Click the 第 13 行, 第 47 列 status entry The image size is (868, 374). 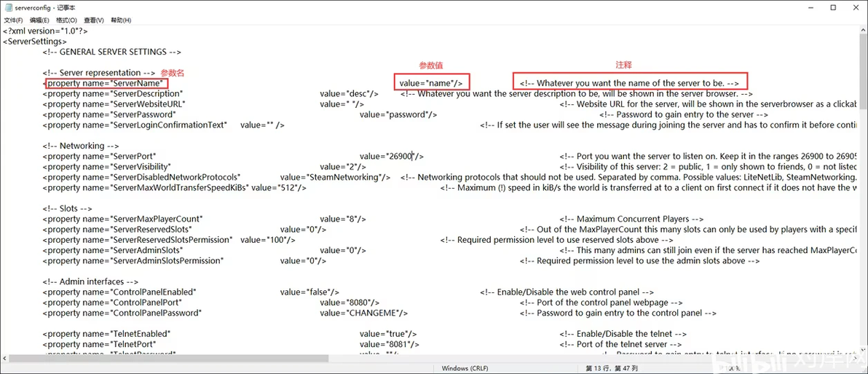click(x=612, y=368)
